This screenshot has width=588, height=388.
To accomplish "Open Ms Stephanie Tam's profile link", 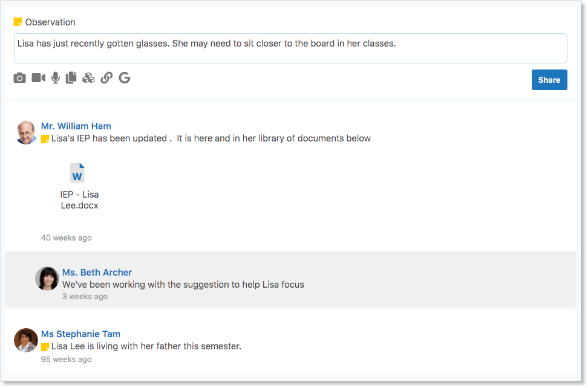I will tap(80, 334).
